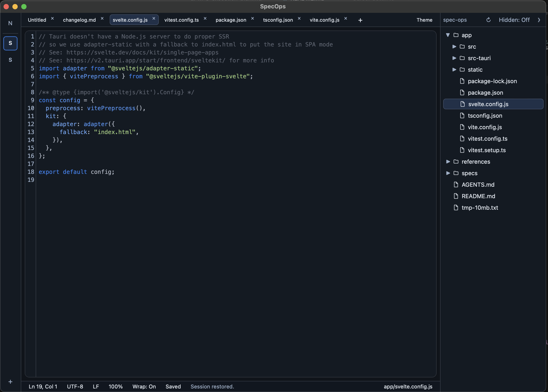Click the Session restored. message

[x=212, y=386]
